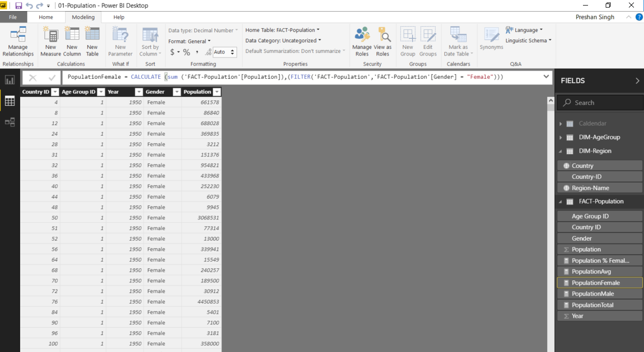Apply percentage format
644x352 pixels.
pos(187,52)
